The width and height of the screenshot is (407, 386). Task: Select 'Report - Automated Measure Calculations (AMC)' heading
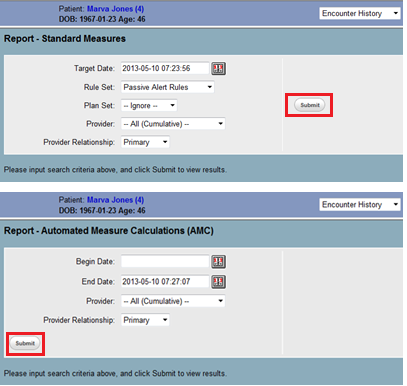[x=109, y=231]
